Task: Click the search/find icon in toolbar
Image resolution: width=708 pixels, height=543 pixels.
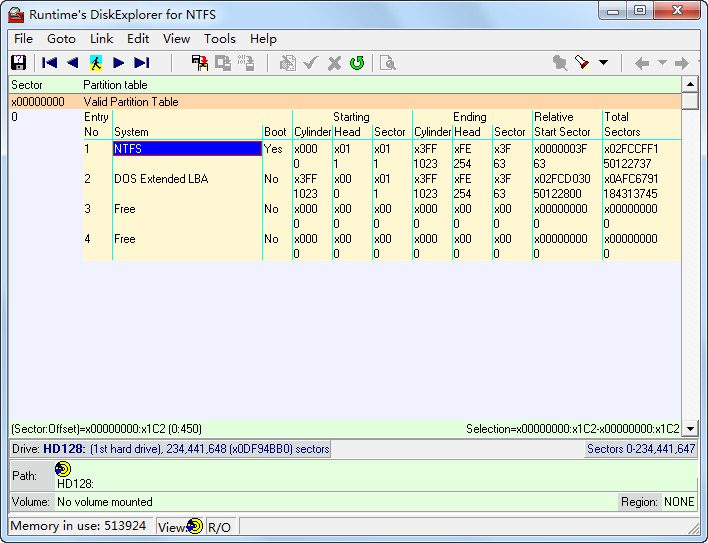Action: (x=387, y=63)
